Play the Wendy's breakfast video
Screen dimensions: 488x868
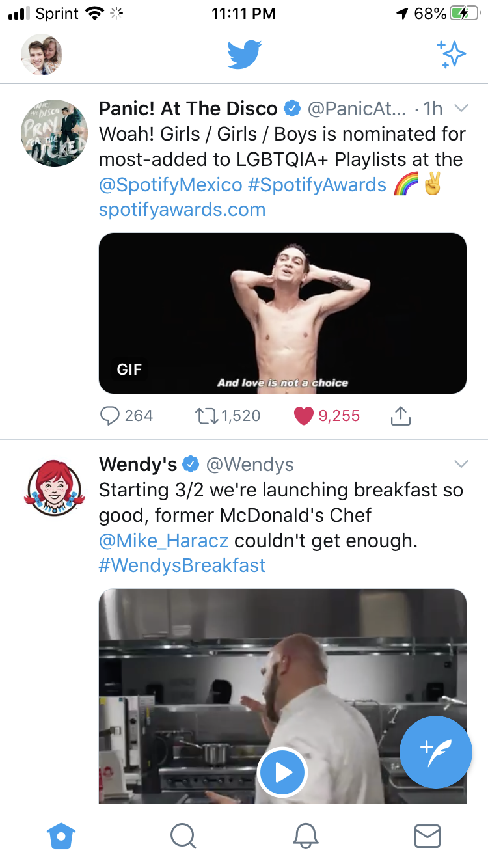tap(282, 772)
